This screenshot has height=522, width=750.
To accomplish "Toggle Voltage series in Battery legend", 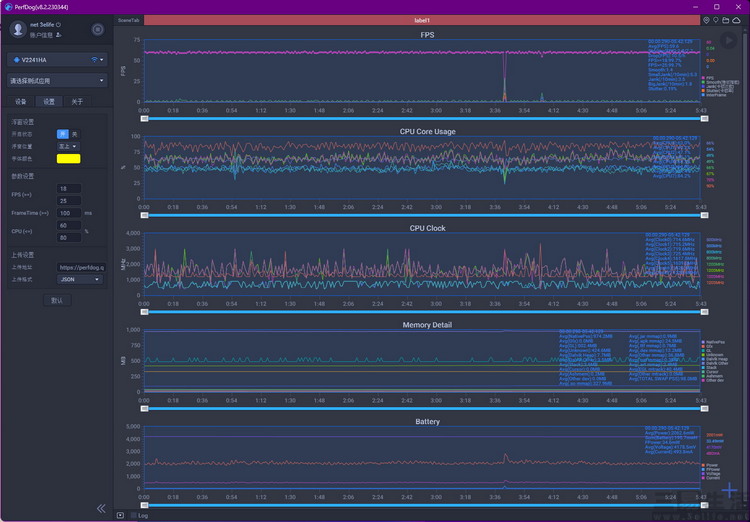I will pyautogui.click(x=711, y=474).
